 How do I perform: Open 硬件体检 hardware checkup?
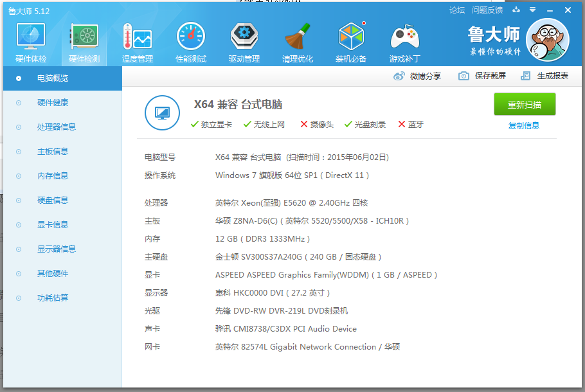pyautogui.click(x=30, y=41)
